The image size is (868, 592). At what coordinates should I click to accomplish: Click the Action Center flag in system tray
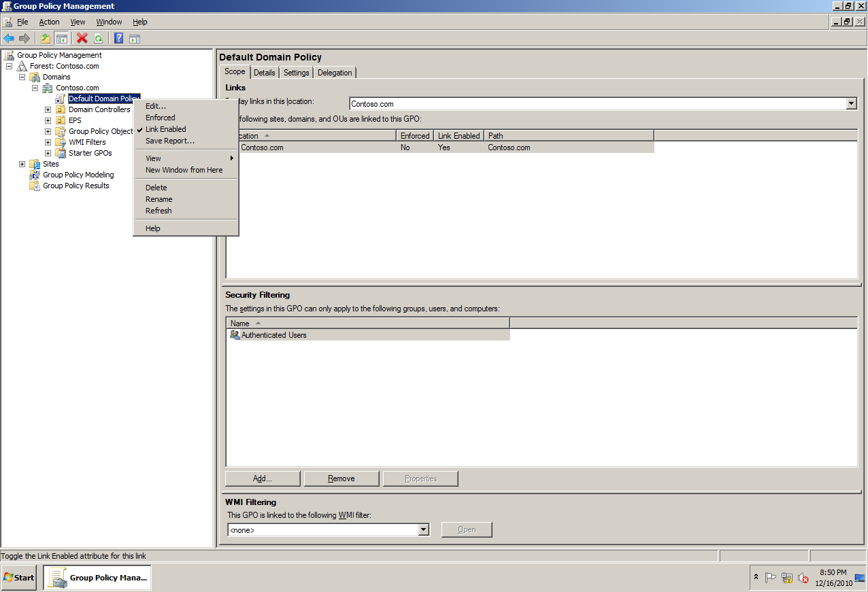pos(771,577)
